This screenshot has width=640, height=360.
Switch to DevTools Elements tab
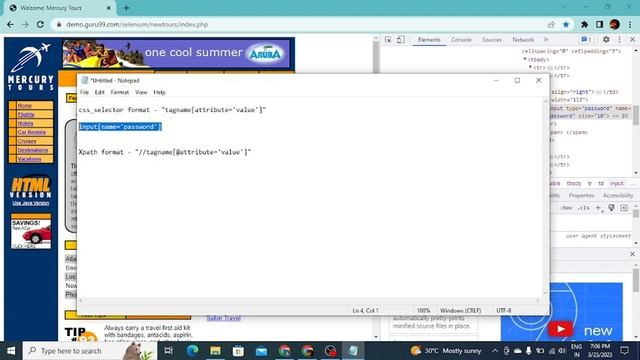click(429, 40)
